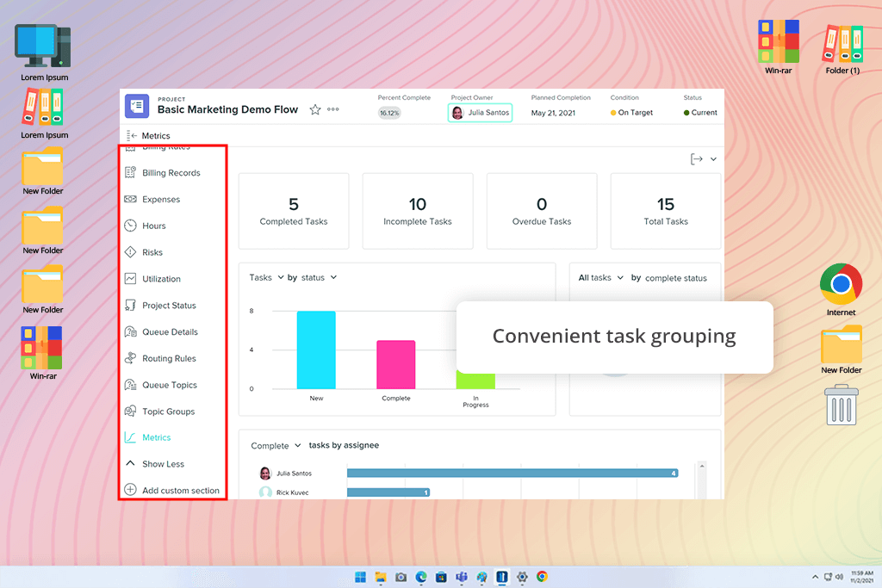Image resolution: width=882 pixels, height=588 pixels.
Task: Expand the chevron next to export icon
Action: coord(713,159)
